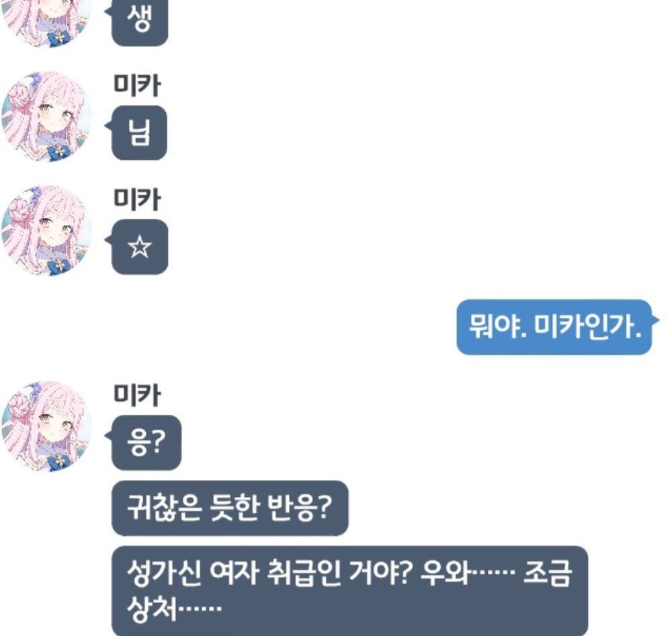Click the 미카 name above the 님 bubble

click(136, 85)
